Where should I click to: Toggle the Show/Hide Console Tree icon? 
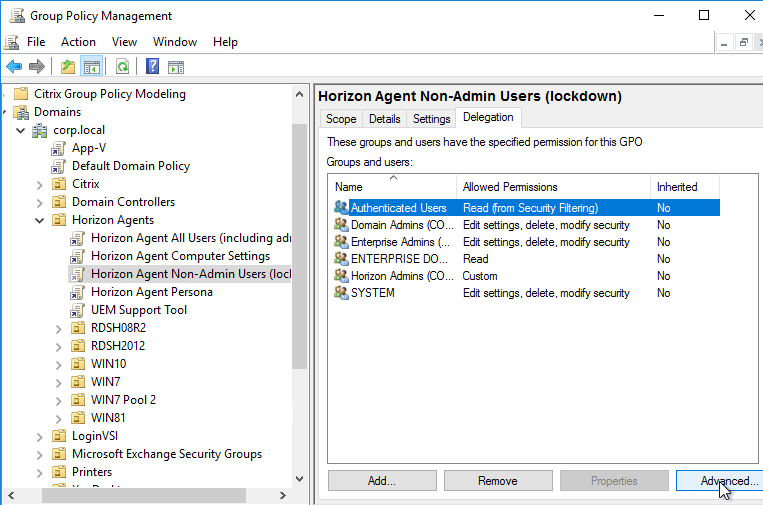pyautogui.click(x=91, y=67)
